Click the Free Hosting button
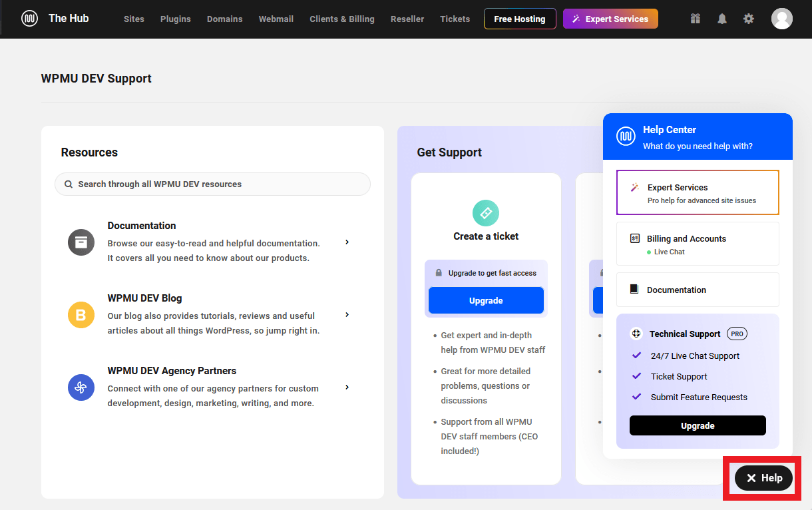812x510 pixels. (520, 19)
